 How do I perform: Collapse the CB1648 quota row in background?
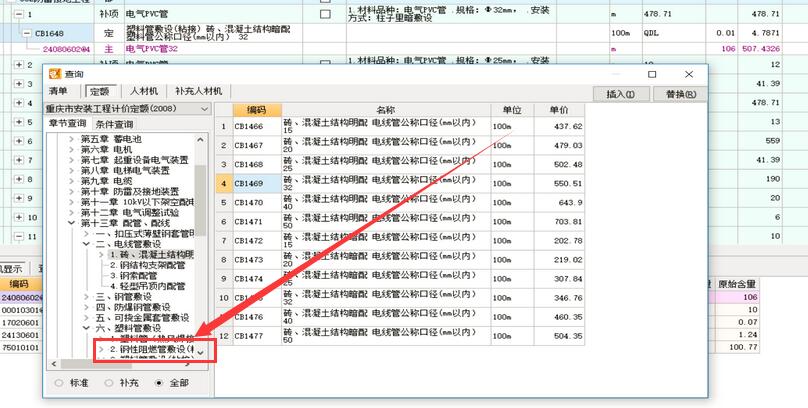26,33
